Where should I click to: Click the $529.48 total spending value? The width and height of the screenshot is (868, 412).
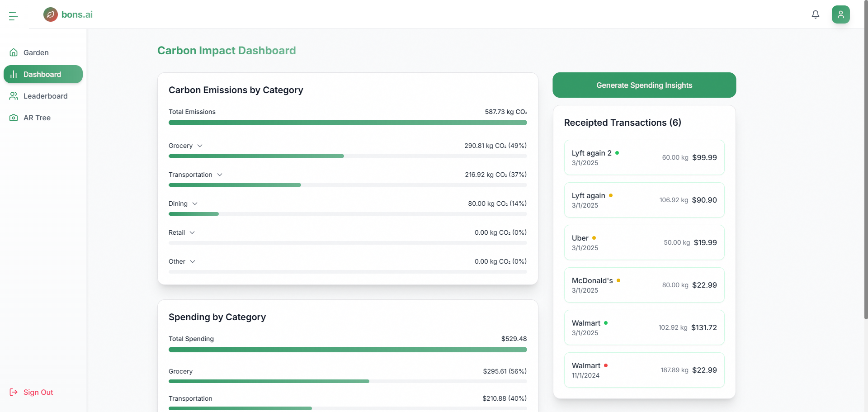(514, 339)
